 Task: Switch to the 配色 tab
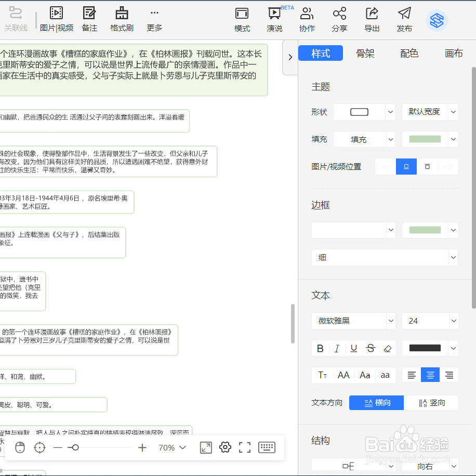click(409, 53)
